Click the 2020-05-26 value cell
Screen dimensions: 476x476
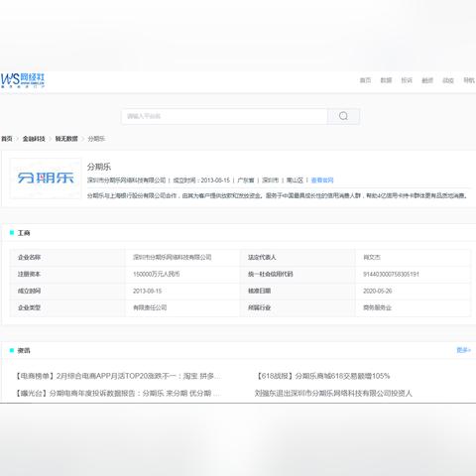click(414, 292)
